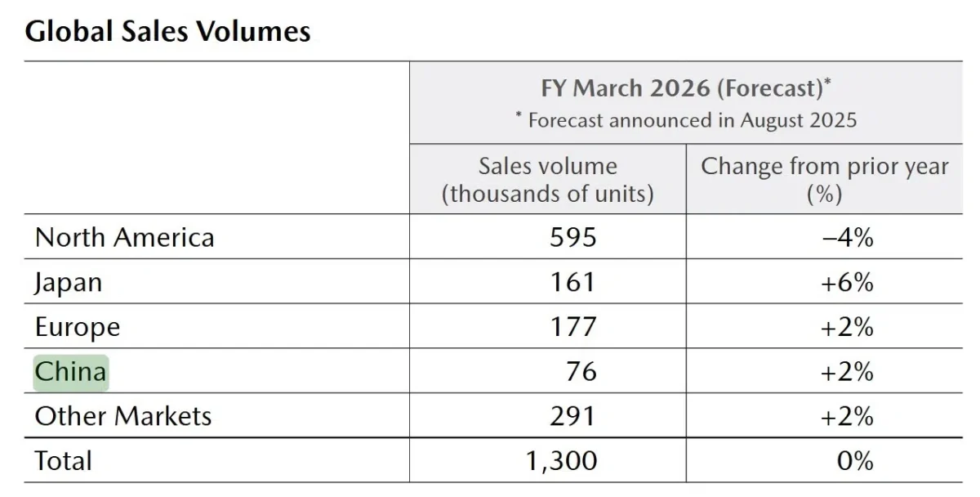Select China's sales volume 76
Viewport: 980px width, 497px height.
(x=581, y=372)
